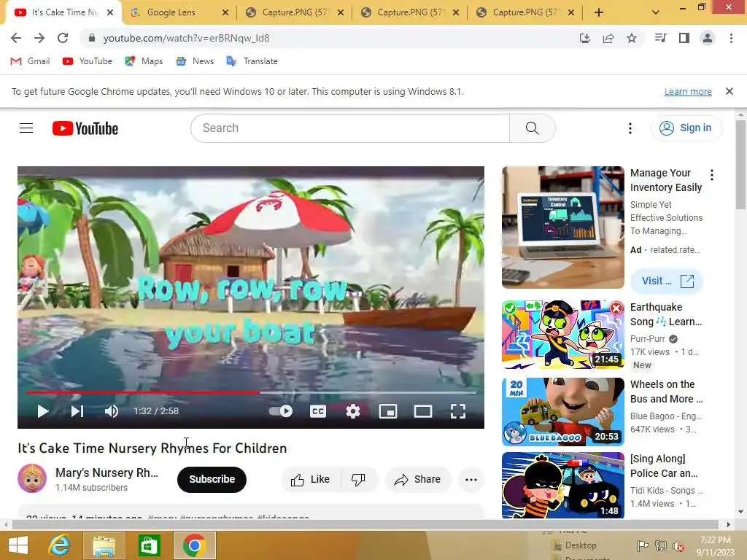Open News bookmark
Viewport: 747px width, 560px height.
195,61
